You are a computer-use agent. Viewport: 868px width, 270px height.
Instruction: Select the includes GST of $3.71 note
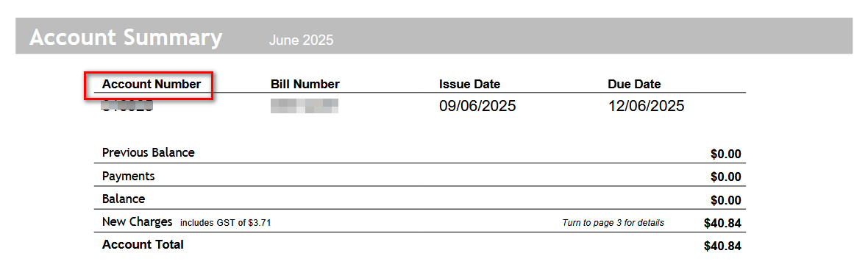point(225,223)
